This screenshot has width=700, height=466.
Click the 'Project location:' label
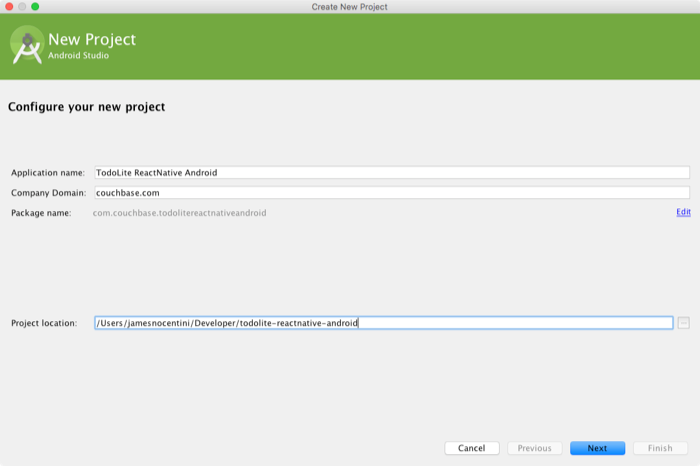pyautogui.click(x=44, y=323)
